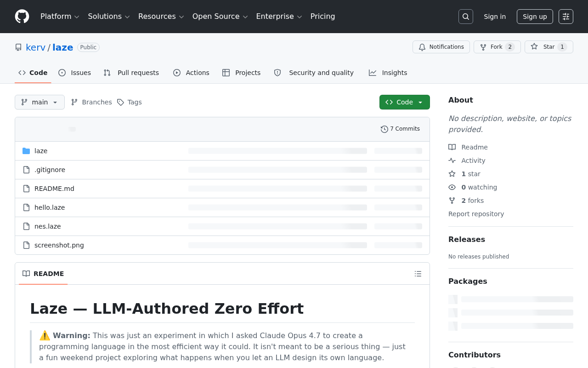
Task: Open the .gitignore file
Action: (x=50, y=170)
